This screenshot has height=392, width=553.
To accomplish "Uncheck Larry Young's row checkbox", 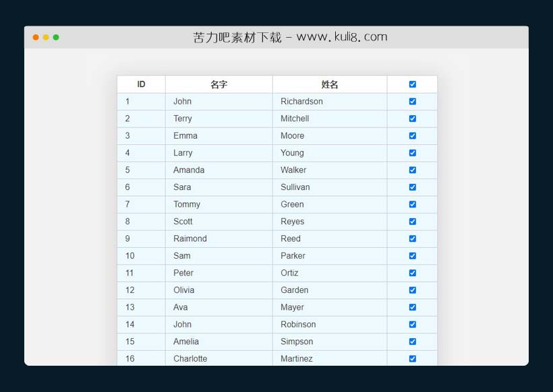I will 411,153.
